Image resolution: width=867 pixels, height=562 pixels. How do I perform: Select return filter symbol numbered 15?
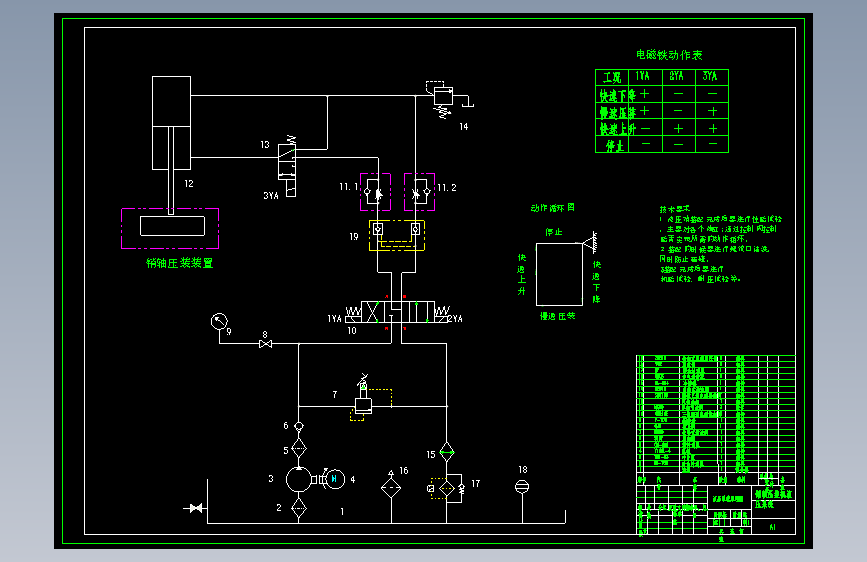click(447, 452)
